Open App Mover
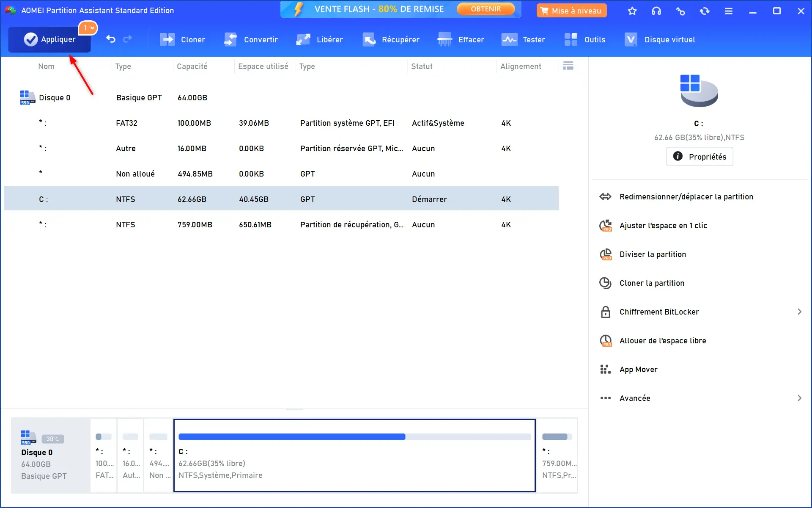This screenshot has height=508, width=812. 638,370
